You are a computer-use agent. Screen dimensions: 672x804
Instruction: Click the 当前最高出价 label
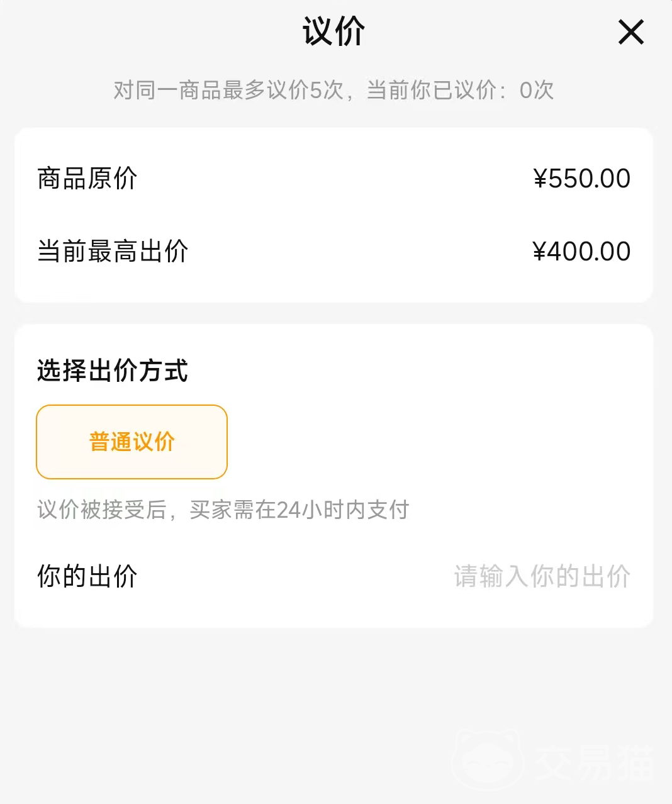tap(113, 252)
